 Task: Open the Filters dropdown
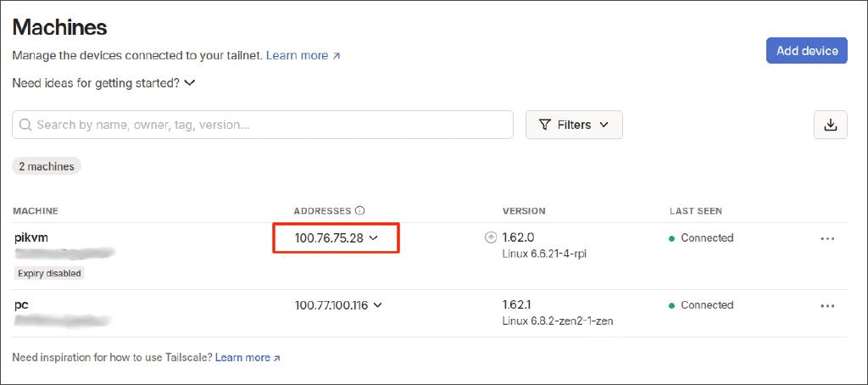(574, 125)
